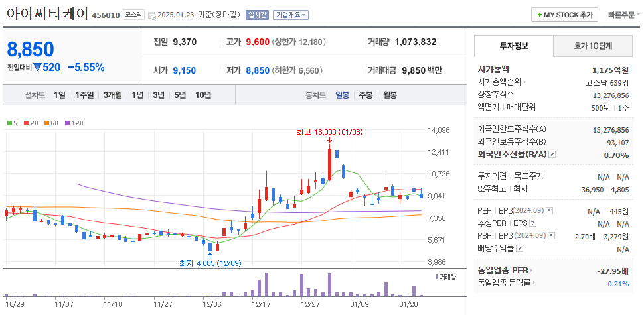The image size is (644, 315).
Task: Select 1일 line chart period
Action: pos(60,95)
